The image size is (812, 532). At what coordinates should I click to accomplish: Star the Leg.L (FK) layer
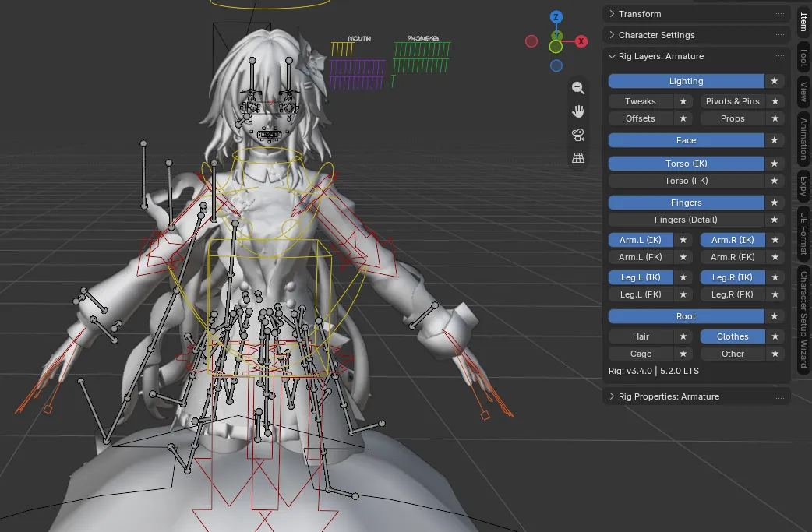click(x=683, y=294)
